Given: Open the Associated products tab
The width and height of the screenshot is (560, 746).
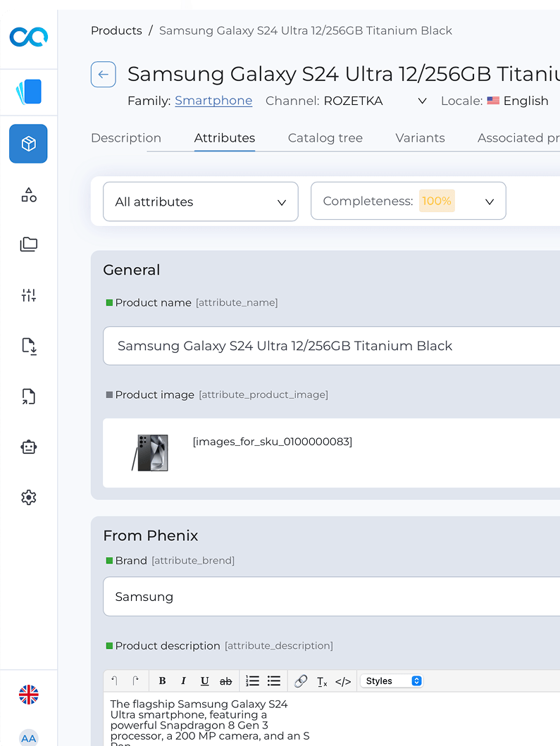Looking at the screenshot, I should tap(518, 138).
